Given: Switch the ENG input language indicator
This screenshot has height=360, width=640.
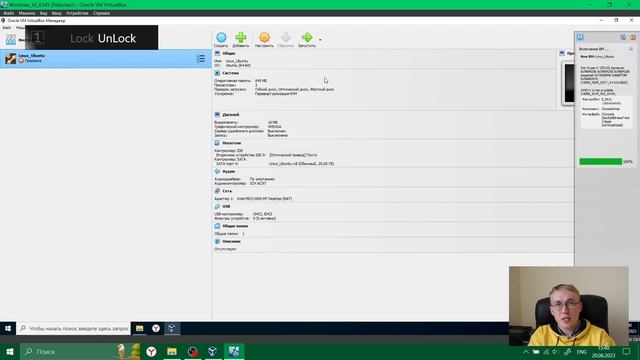Looking at the screenshot, I should [582, 352].
